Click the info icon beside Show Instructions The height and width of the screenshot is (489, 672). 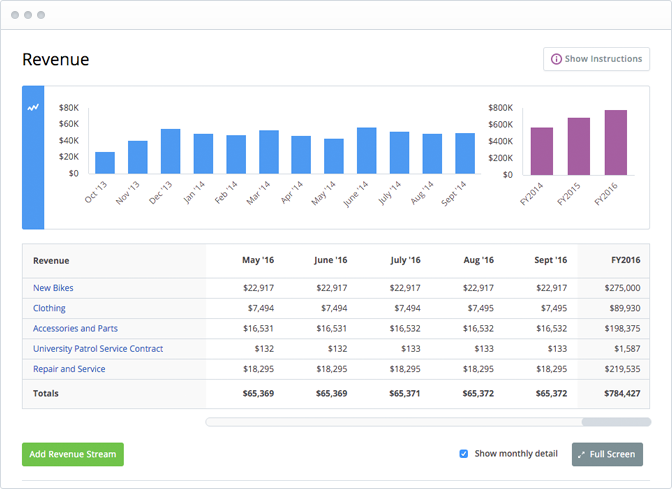(x=556, y=59)
